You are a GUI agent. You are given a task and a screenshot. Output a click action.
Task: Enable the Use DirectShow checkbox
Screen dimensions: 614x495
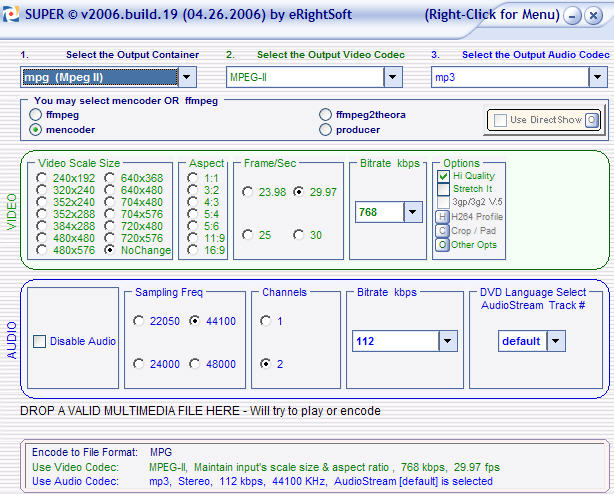click(500, 120)
